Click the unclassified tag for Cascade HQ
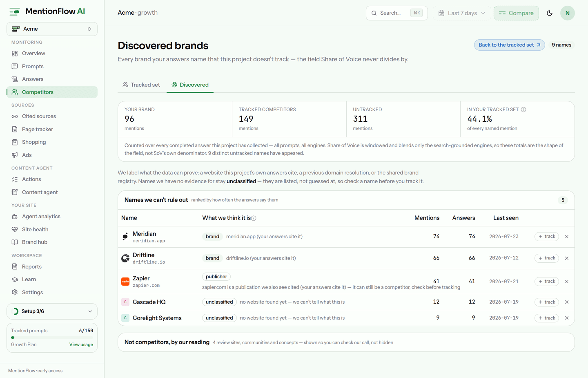 pyautogui.click(x=219, y=302)
